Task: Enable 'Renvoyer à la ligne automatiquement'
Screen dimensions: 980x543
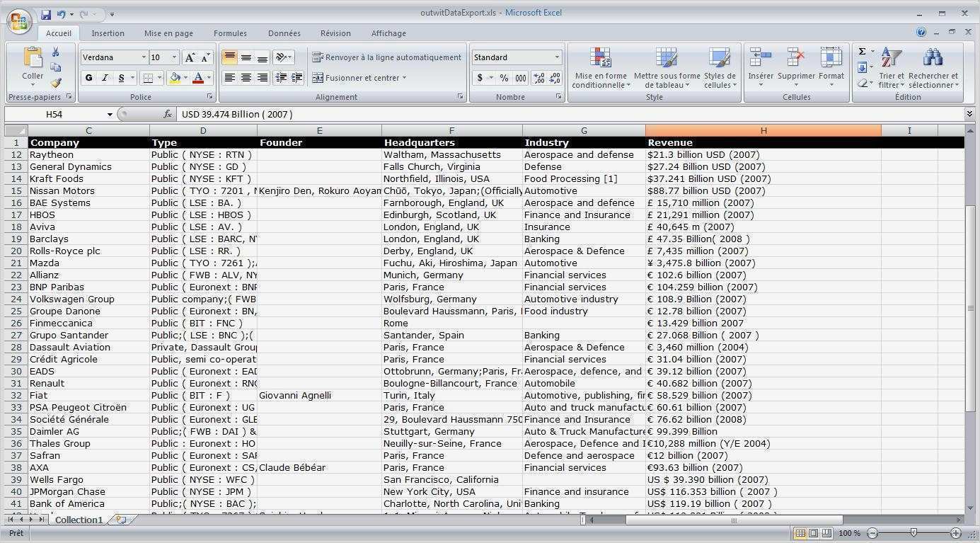Action: click(x=386, y=57)
